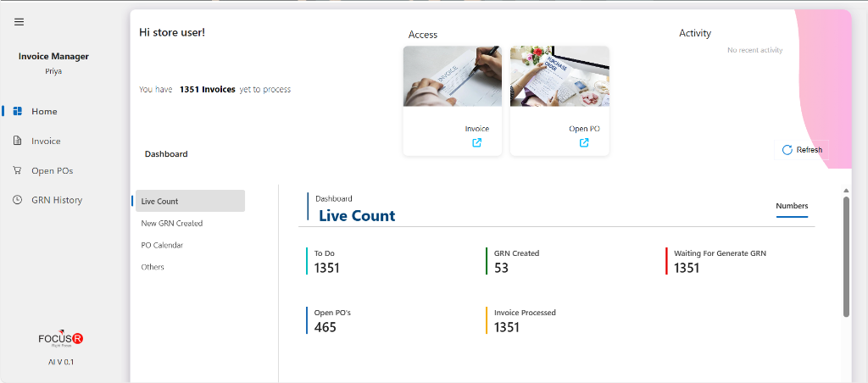
Task: Click the Open PO's count 465
Action: [325, 327]
